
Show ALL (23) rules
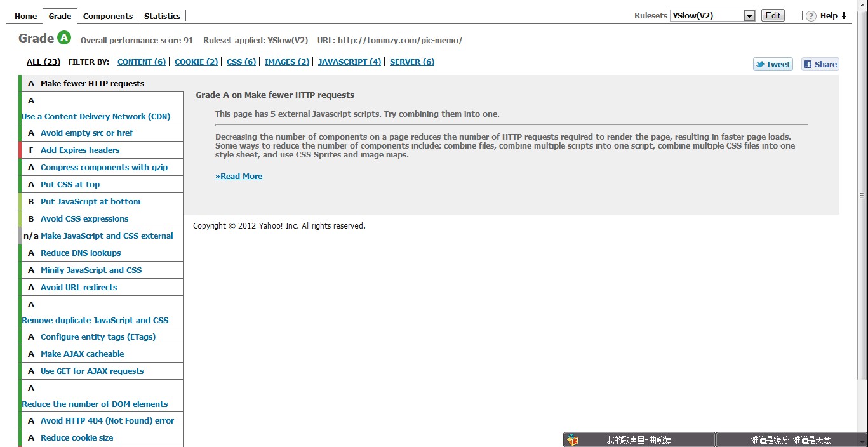(x=43, y=62)
